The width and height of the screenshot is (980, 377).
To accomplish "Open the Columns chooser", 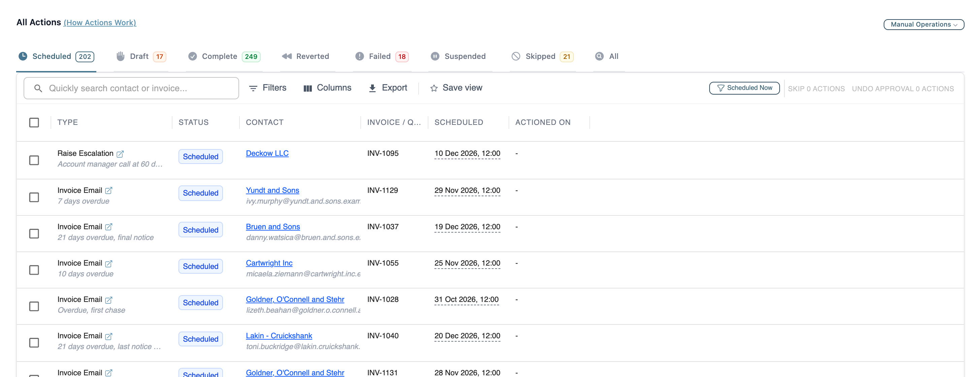I will tap(327, 88).
